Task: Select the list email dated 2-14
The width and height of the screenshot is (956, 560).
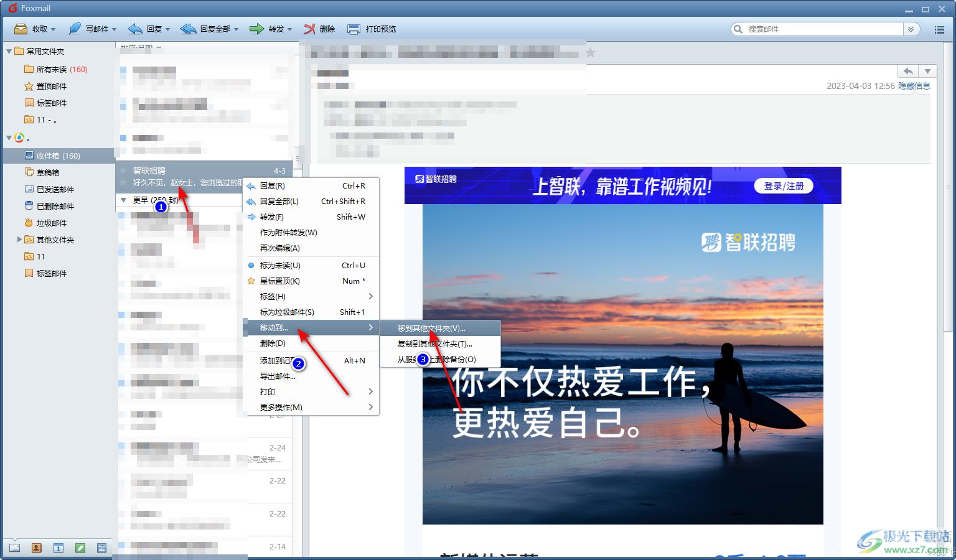Action: tap(205, 546)
